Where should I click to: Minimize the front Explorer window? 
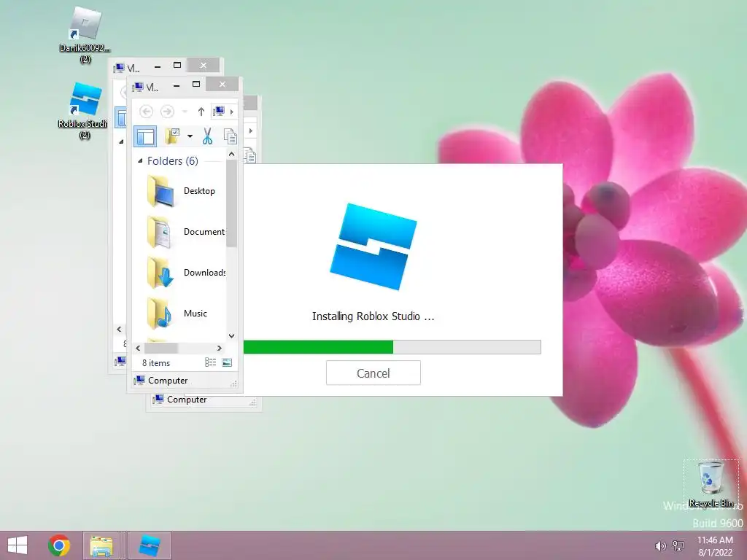(177, 85)
